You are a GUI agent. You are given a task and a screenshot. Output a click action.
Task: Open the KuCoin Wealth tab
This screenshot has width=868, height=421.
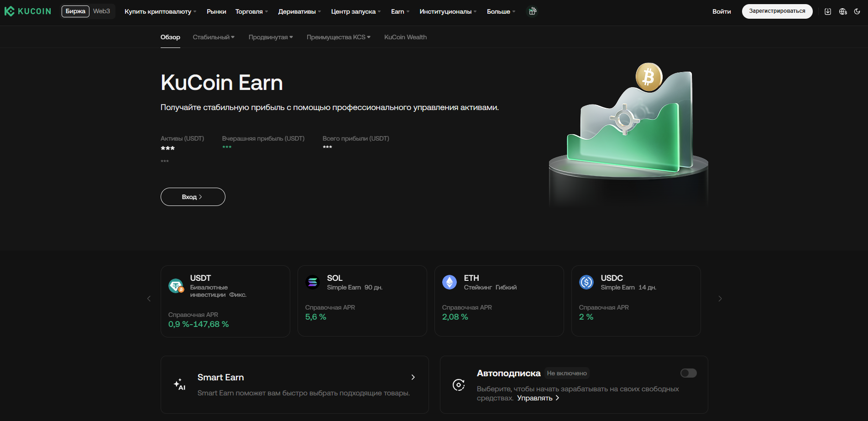tap(405, 37)
